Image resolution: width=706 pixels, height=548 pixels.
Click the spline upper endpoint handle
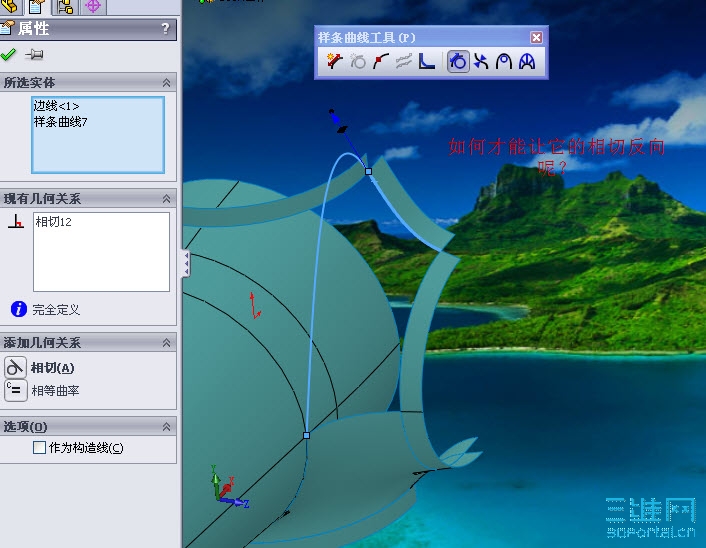click(368, 171)
